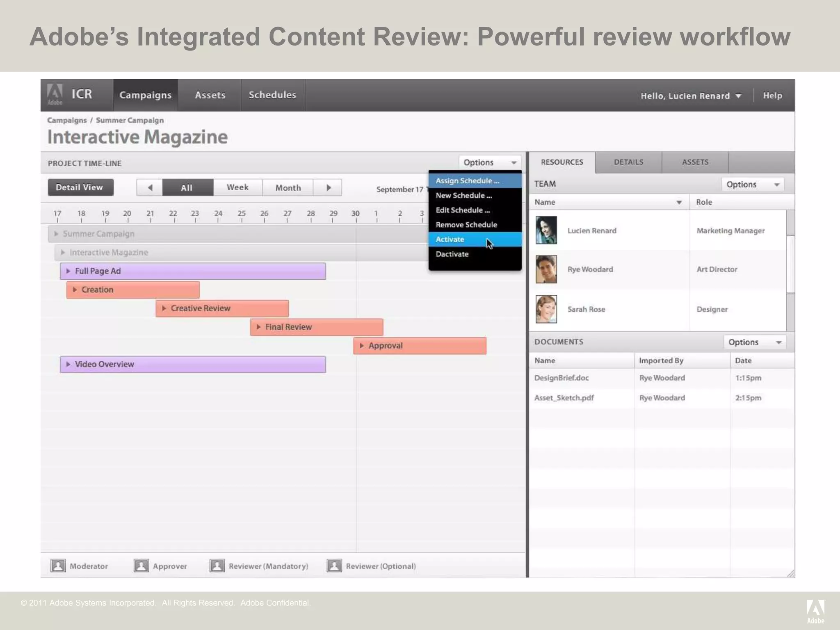The height and width of the screenshot is (630, 840).
Task: Choose Assign Schedule... from menu
Action: tap(475, 181)
